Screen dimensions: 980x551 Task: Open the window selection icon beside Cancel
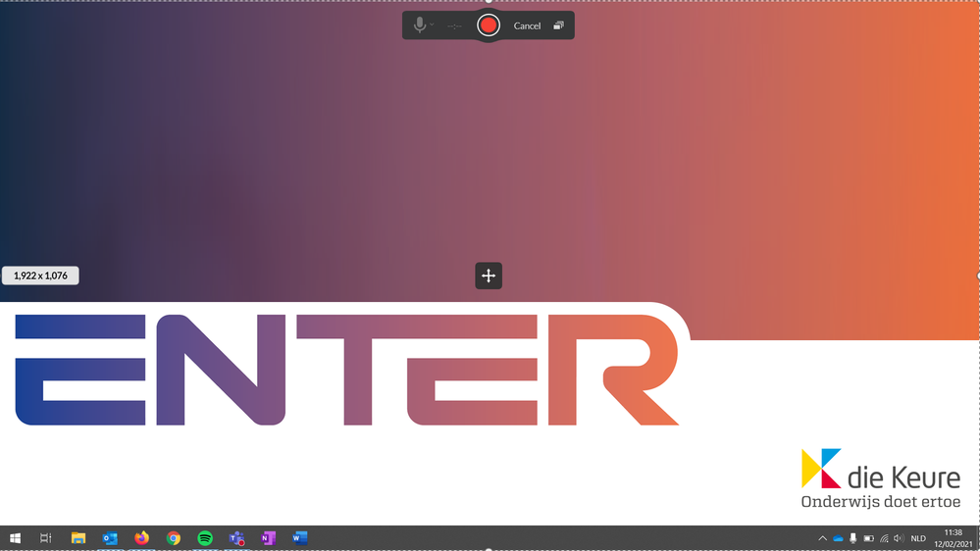(559, 25)
